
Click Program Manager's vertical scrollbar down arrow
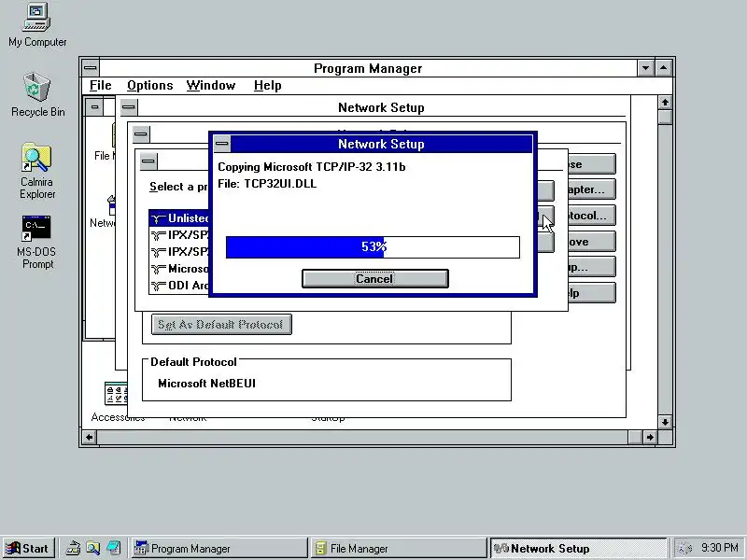point(665,422)
